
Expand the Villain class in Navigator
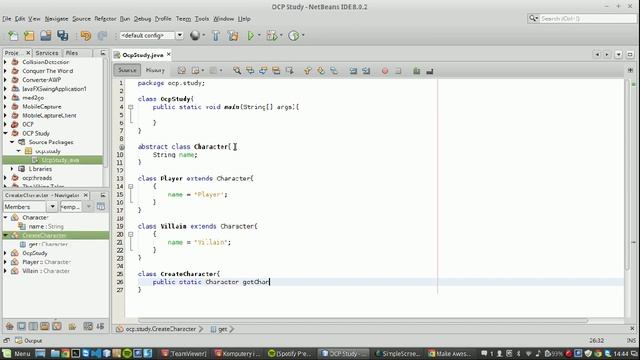click(x=5, y=271)
